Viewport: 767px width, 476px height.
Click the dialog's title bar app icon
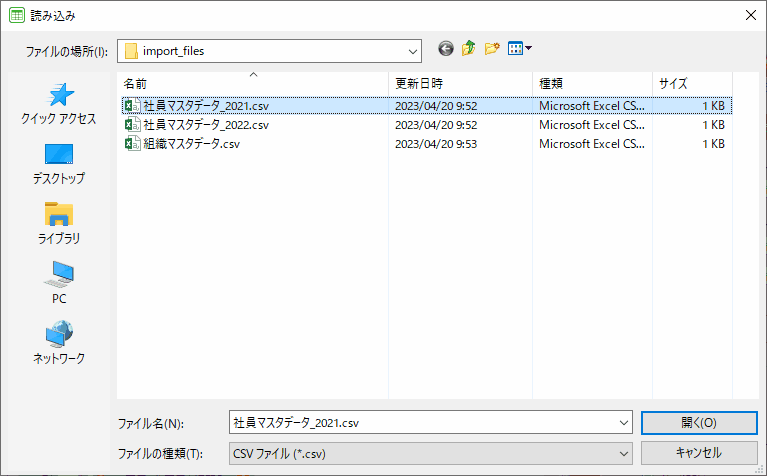(17, 16)
